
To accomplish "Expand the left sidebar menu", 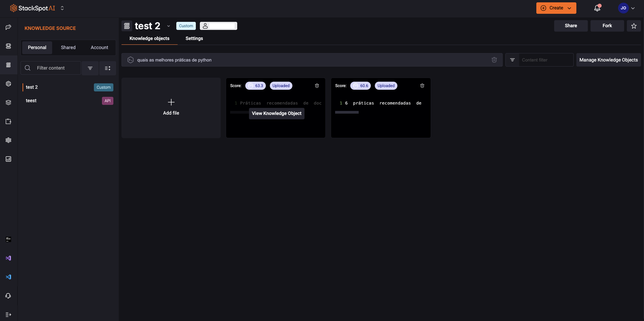I will (x=8, y=315).
